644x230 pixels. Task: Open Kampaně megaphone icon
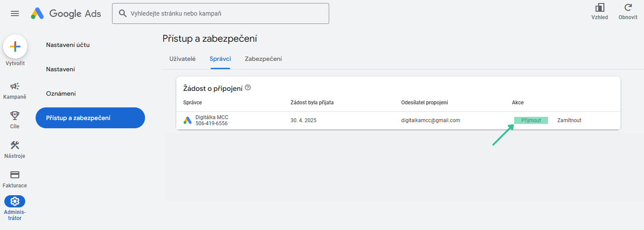(15, 86)
